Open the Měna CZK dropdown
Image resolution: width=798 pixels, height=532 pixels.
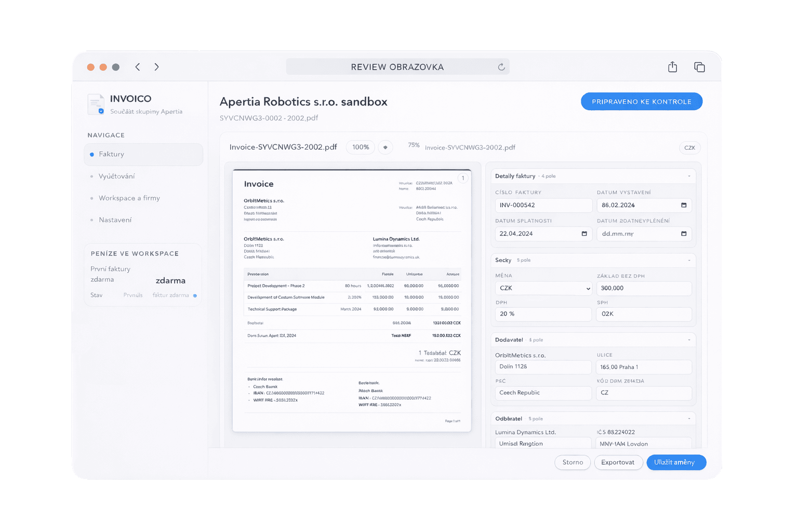(543, 288)
